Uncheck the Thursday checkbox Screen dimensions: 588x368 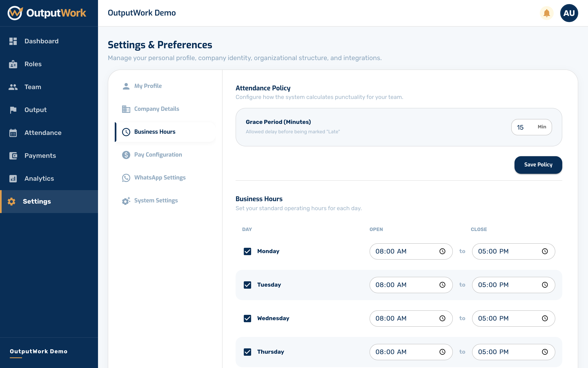[247, 352]
